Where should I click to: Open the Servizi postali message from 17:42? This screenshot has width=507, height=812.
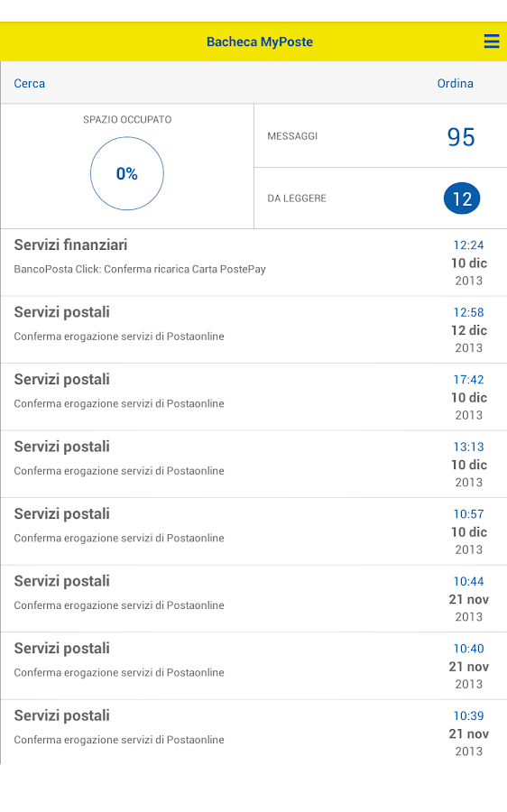tap(253, 397)
